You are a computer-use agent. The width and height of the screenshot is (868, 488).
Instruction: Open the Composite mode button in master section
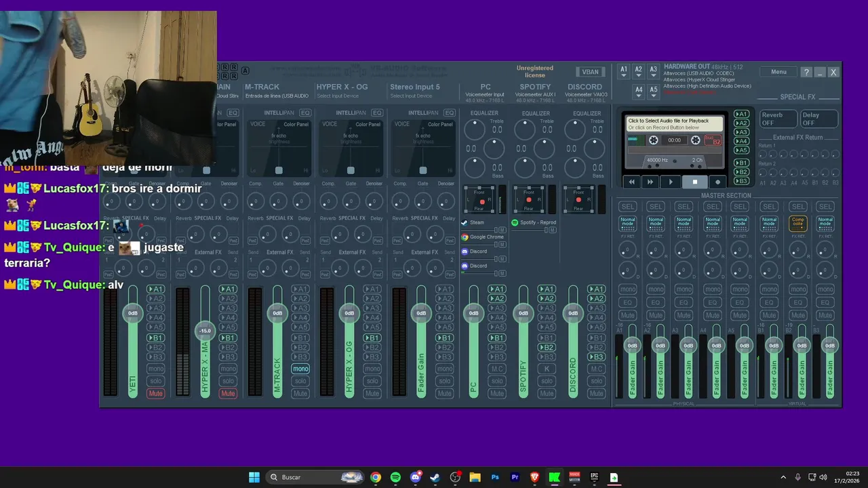click(798, 223)
